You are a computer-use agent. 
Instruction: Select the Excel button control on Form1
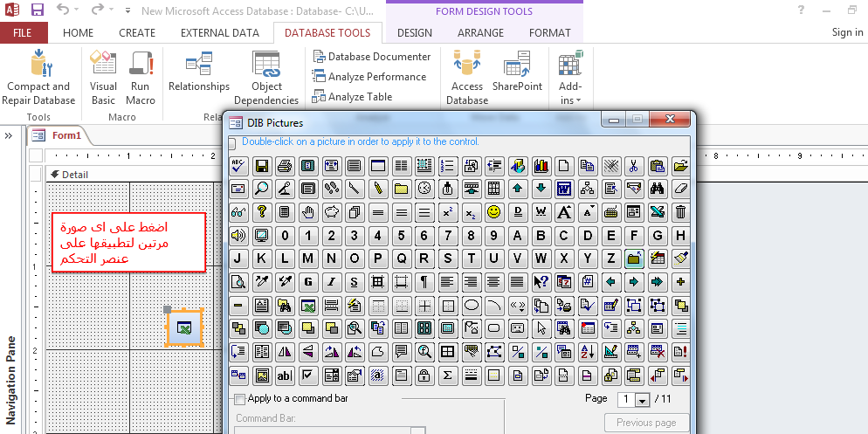point(185,327)
